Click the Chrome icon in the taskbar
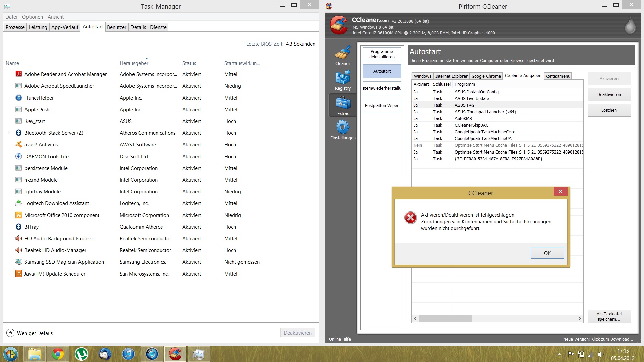Viewport: 644px width, 362px height. (58, 354)
